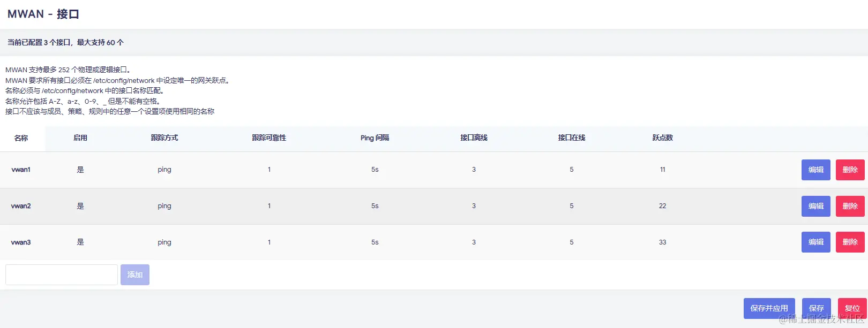Click the red 复位 button

(x=852, y=308)
